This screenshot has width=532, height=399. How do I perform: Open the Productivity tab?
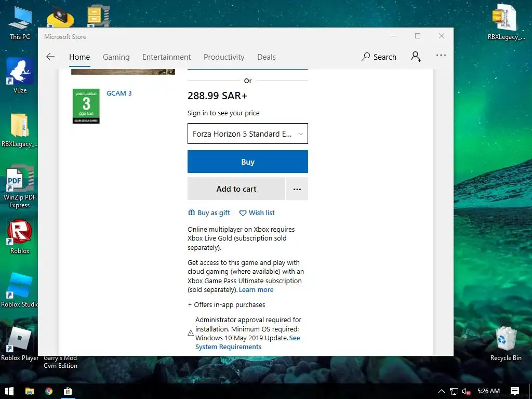coord(224,57)
